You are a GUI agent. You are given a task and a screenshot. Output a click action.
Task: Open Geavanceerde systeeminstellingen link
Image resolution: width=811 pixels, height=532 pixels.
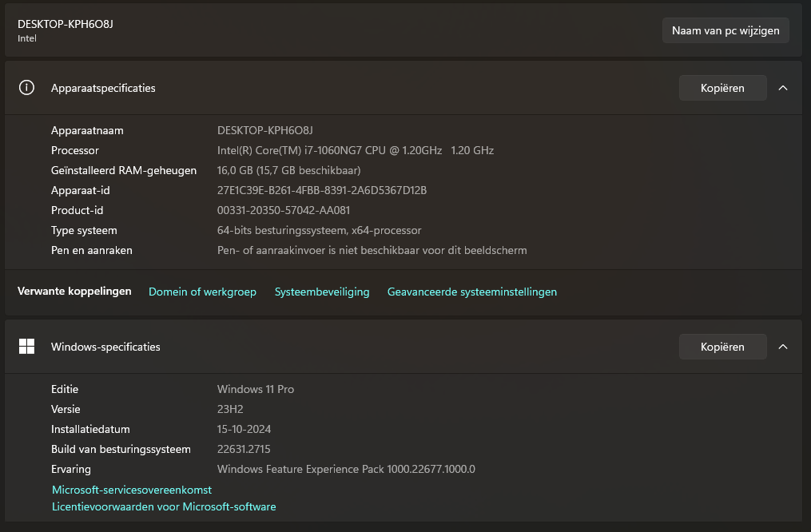pyautogui.click(x=471, y=292)
